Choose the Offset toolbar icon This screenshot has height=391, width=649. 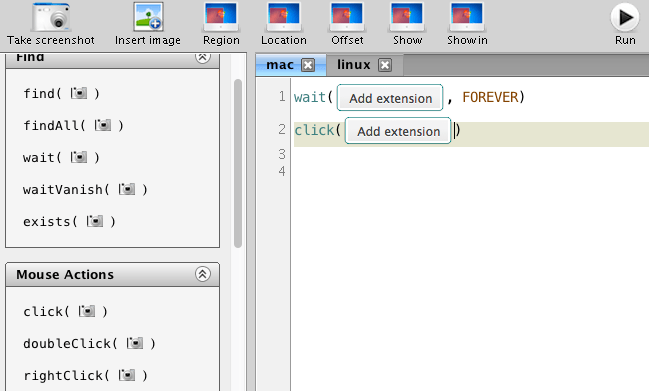click(347, 17)
